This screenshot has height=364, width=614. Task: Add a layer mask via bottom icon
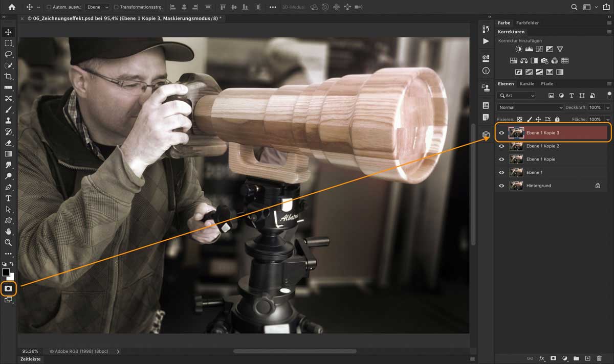(x=553, y=358)
